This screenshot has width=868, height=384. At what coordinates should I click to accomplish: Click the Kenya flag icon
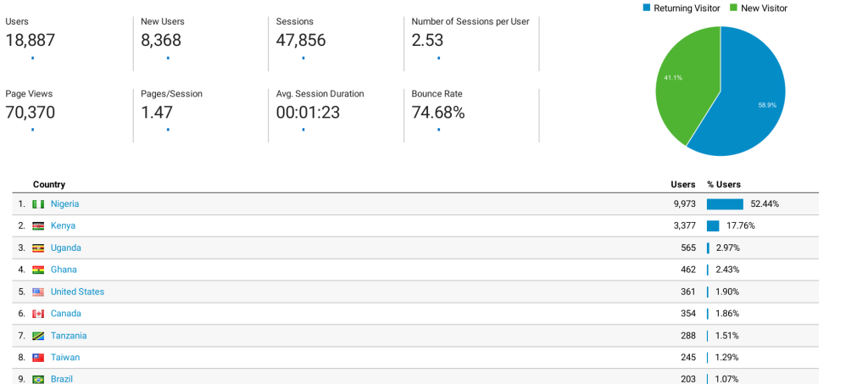pos(38,225)
